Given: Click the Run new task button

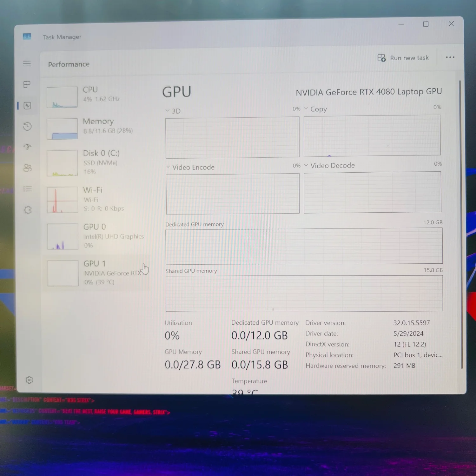Looking at the screenshot, I should (x=403, y=58).
